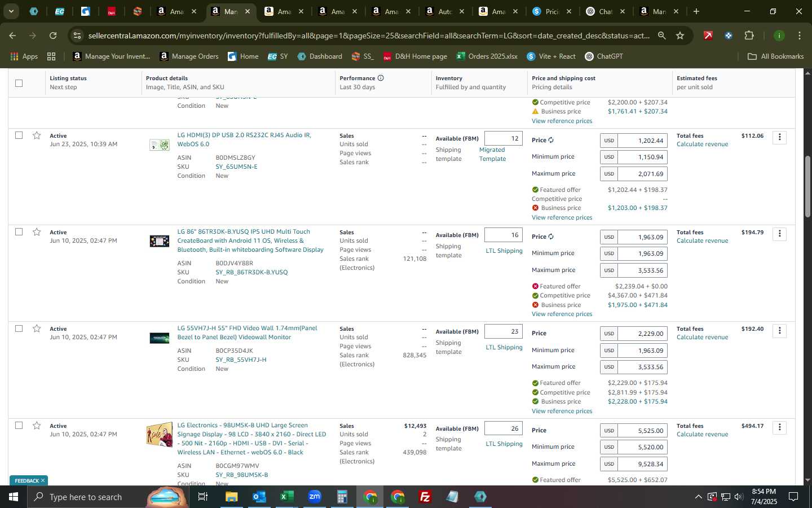
Task: Edit maximum price field showing 9,528.34
Action: [642, 463]
